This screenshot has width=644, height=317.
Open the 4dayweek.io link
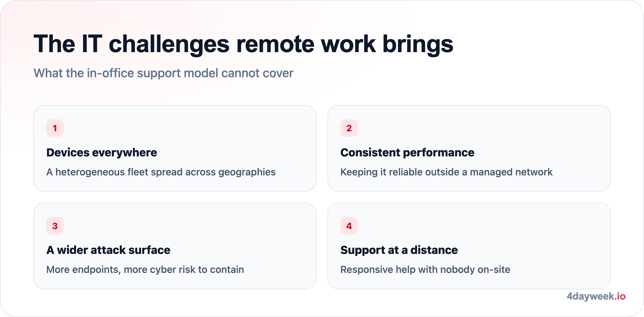pyautogui.click(x=596, y=296)
